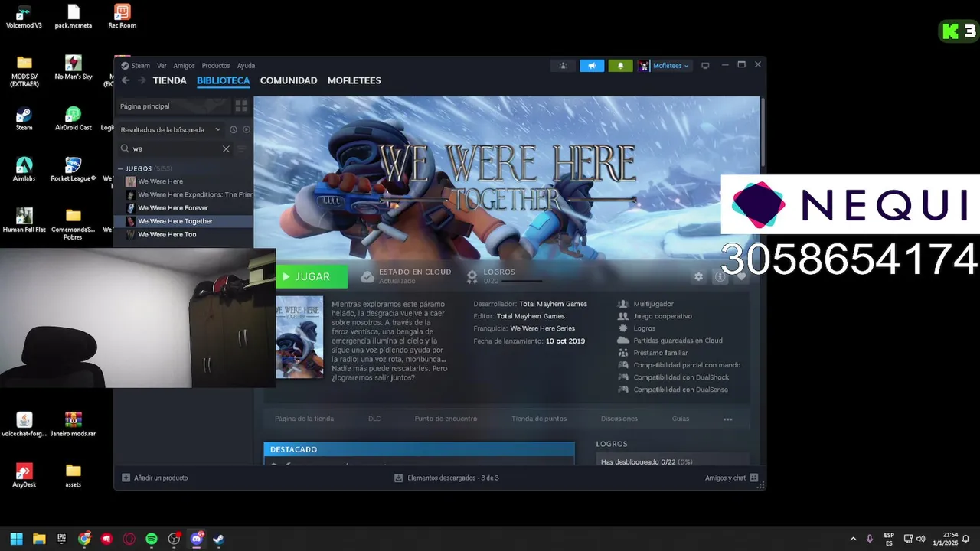Open Windows Start menu
980x551 pixels.
(16, 539)
